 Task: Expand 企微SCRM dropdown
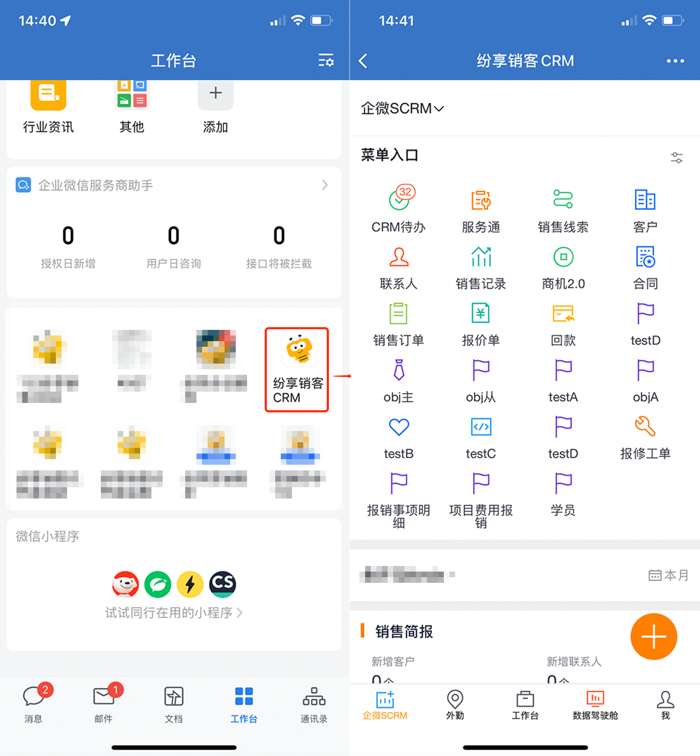tap(402, 108)
